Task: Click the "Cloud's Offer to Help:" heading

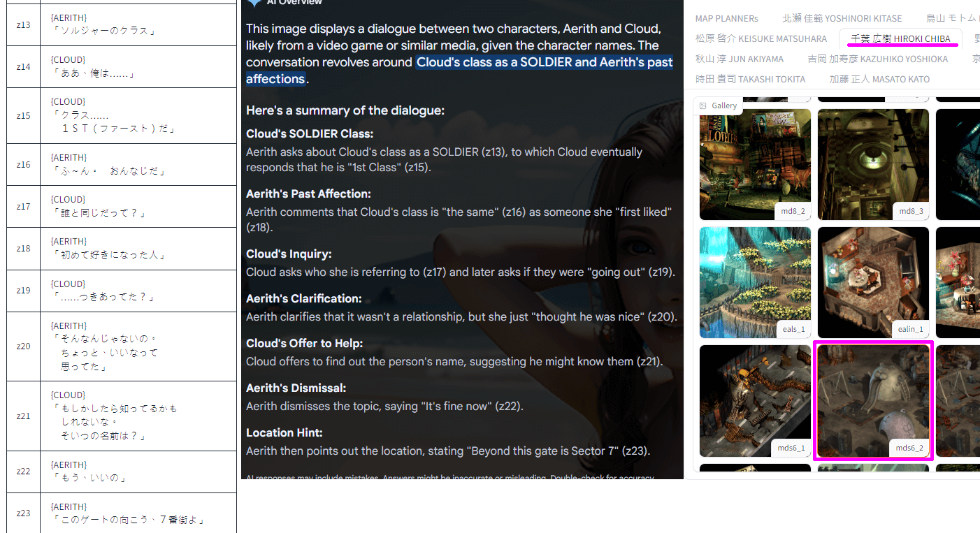Action: [305, 343]
